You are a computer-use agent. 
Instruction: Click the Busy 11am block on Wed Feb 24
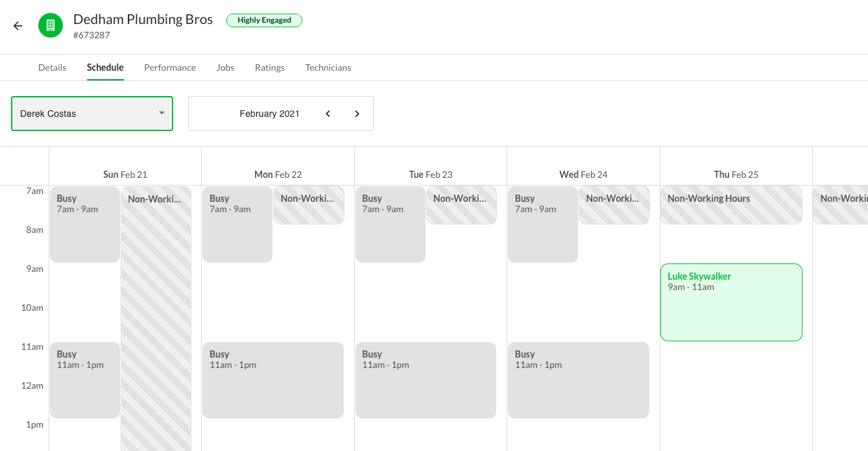point(578,380)
